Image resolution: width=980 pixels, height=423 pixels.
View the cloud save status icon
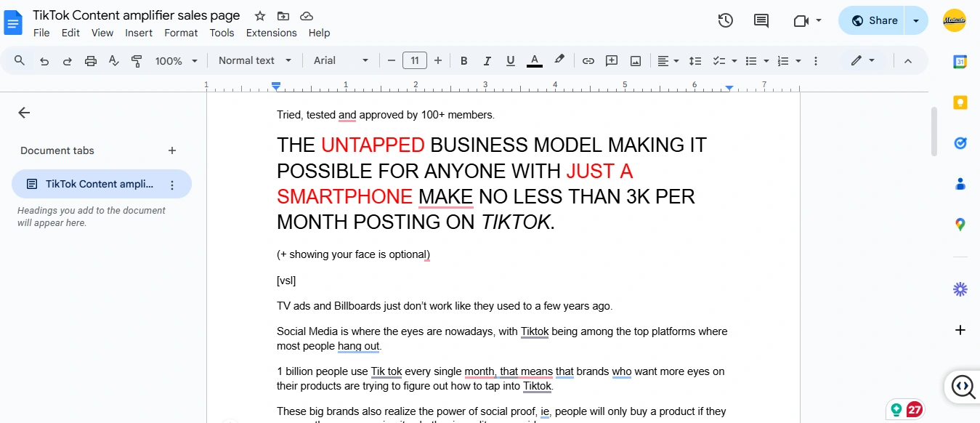(x=307, y=16)
